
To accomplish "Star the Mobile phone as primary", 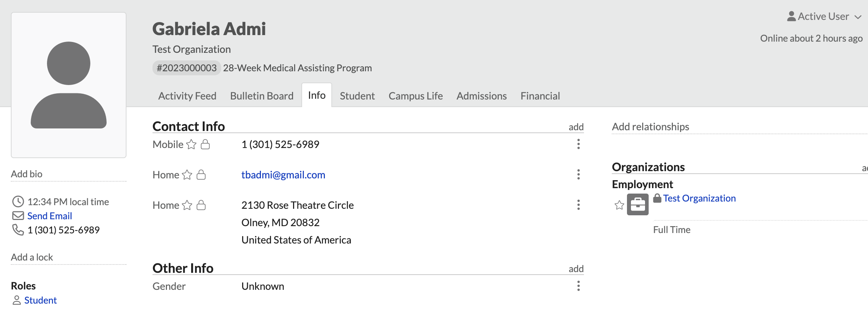I will point(192,144).
